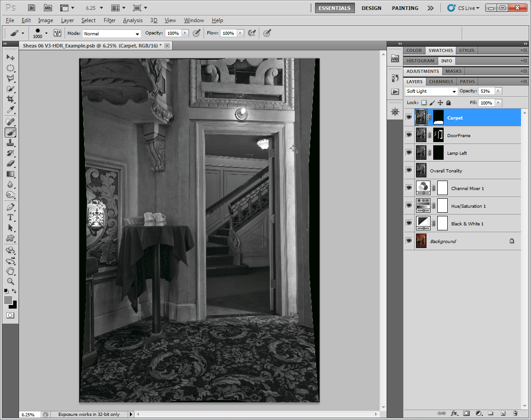Open the Flow slider arrow
Screen dimensions: 531x420
click(240, 33)
